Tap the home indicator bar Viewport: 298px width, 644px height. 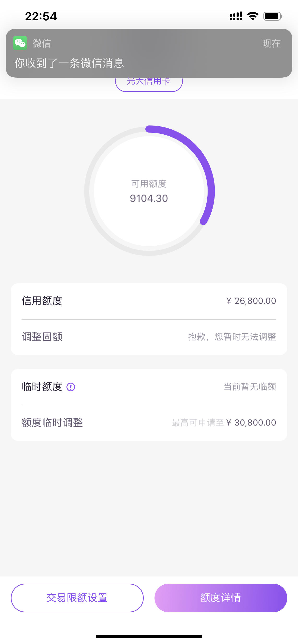click(149, 636)
